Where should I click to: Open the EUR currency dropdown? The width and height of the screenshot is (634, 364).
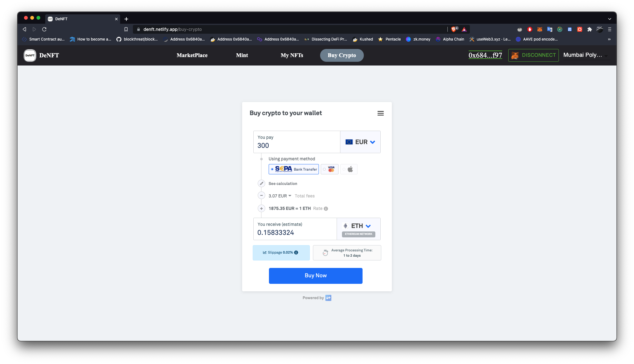click(x=360, y=142)
